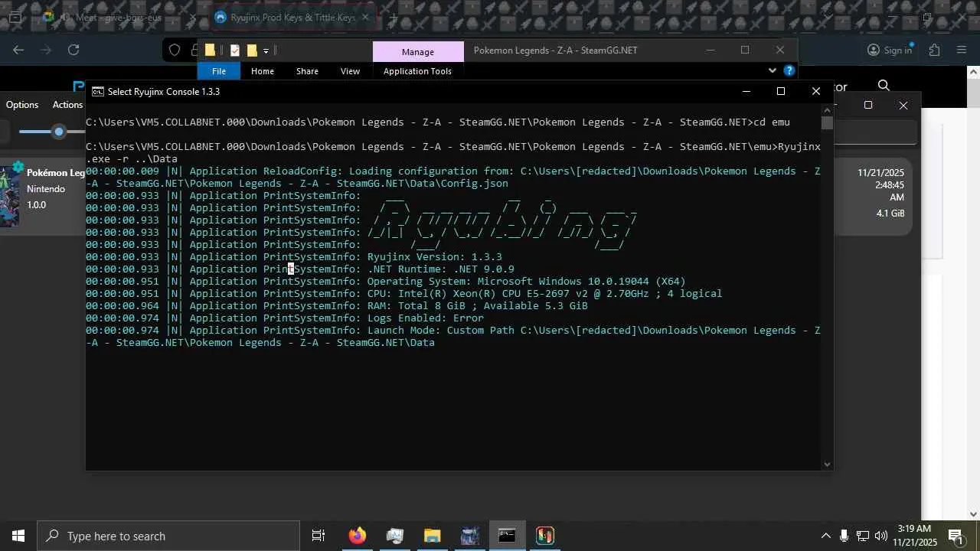Click the network icon in system tray
Viewport: 980px width, 551px height.
coord(863,536)
